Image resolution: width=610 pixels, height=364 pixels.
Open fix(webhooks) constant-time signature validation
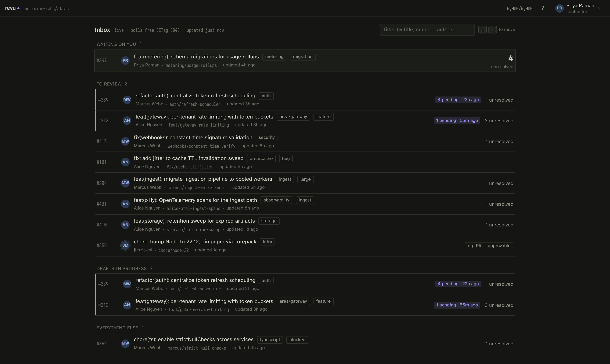[x=305, y=141]
